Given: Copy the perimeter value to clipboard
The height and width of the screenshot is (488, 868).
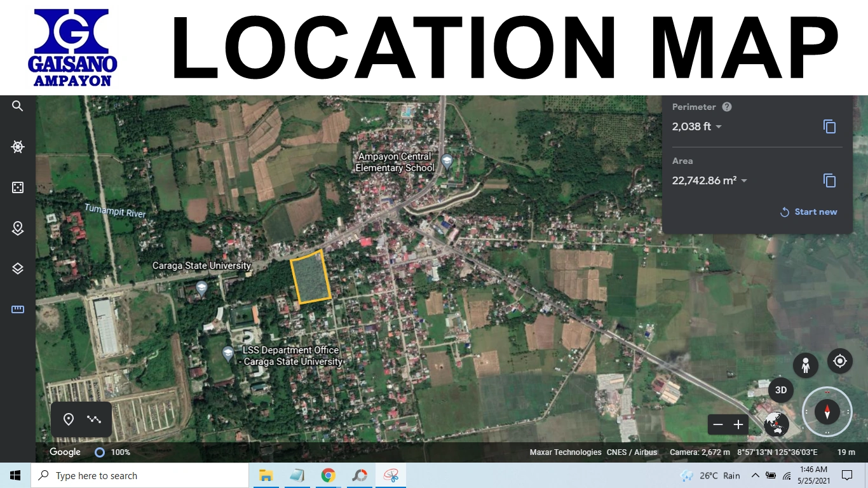Looking at the screenshot, I should (x=829, y=126).
